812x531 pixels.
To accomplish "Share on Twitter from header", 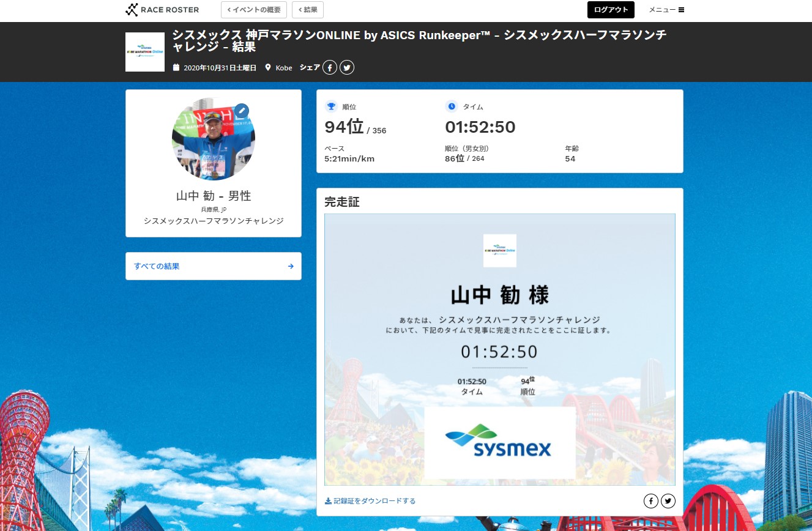I will (347, 68).
